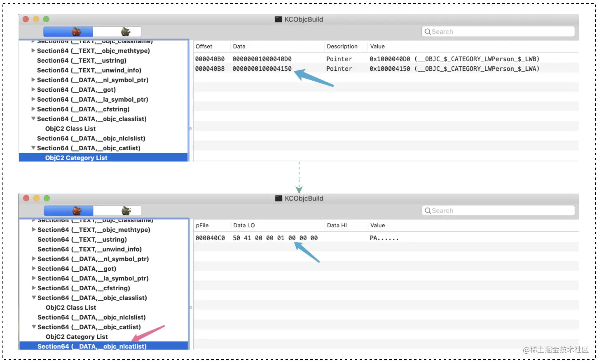
Task: Click the Offset column header
Action: coord(204,47)
